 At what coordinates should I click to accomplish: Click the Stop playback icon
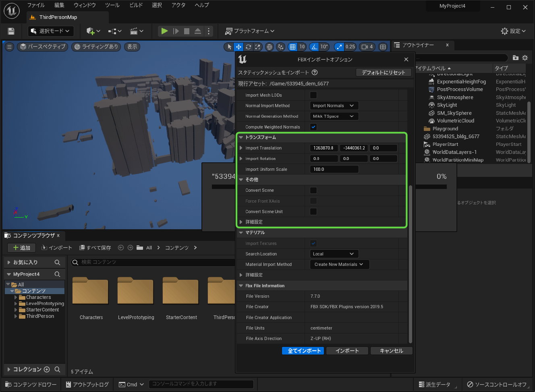pos(187,31)
